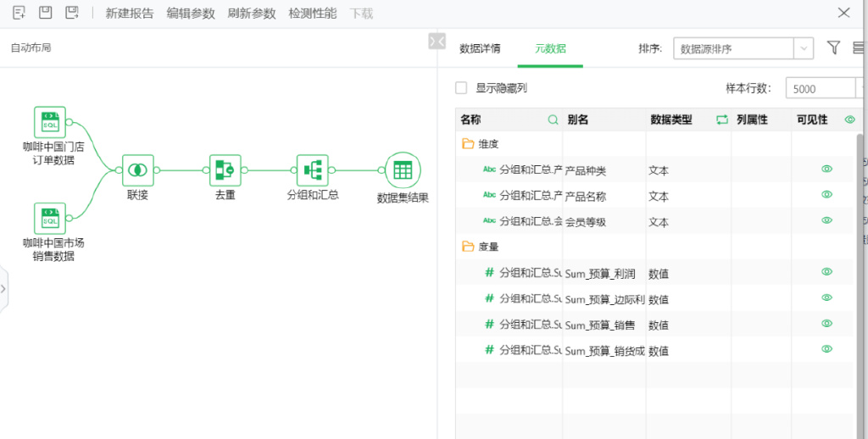Select the 去重 deduplicate node icon

coord(225,169)
